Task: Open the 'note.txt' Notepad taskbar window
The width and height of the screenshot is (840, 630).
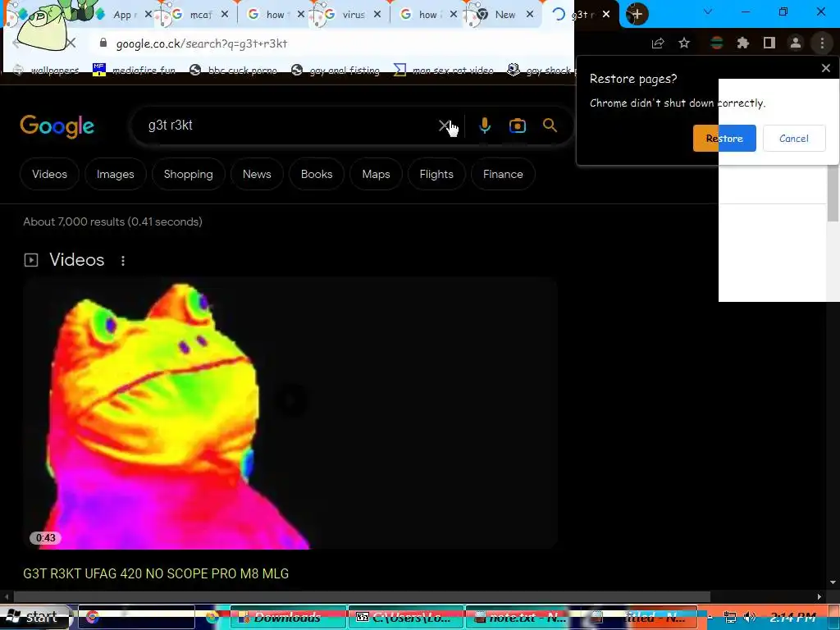Action: pyautogui.click(x=523, y=617)
